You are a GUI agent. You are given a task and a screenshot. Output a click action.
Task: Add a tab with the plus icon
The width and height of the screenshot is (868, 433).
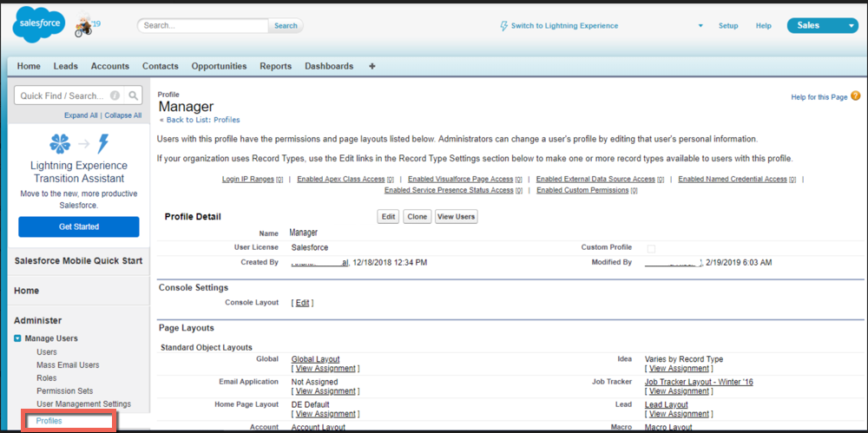(372, 66)
